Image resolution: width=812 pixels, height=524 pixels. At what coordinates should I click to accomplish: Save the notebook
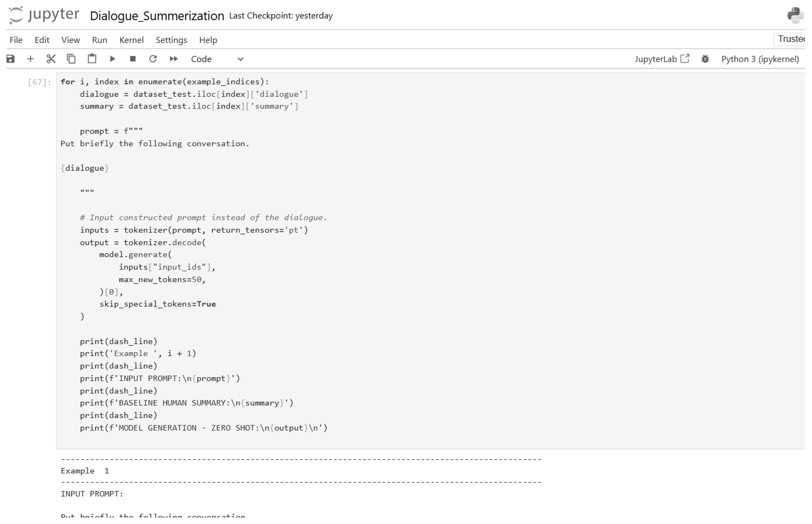(x=11, y=59)
